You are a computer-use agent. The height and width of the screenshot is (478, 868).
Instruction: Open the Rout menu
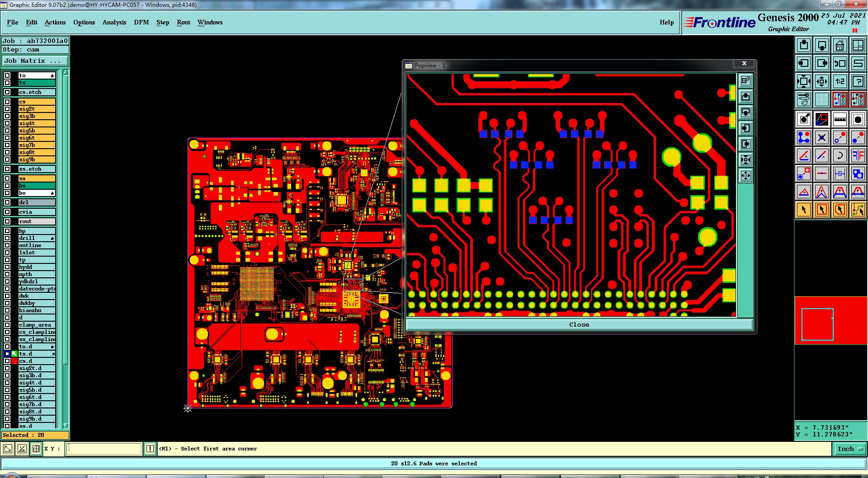point(184,22)
